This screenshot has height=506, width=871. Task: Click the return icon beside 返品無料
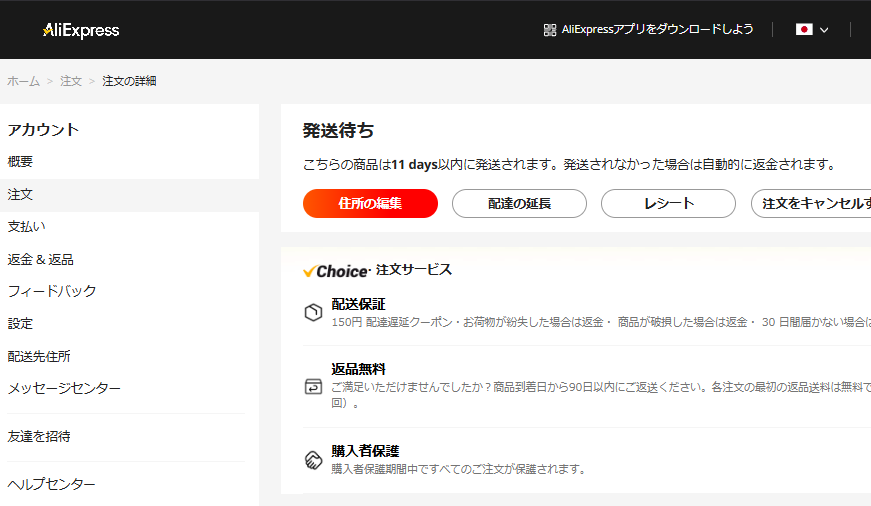coord(313,386)
